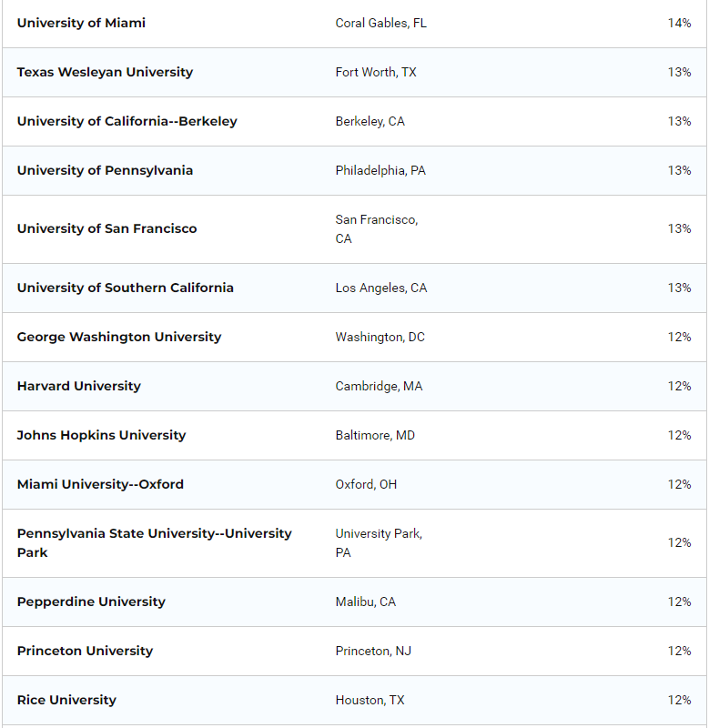709x728 pixels.
Task: Open Princeton University page link
Action: tap(85, 651)
